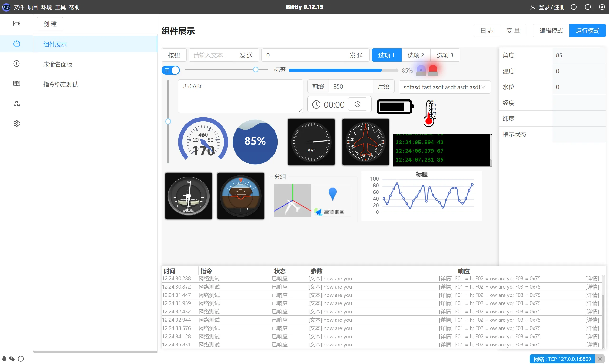Click the battery level widget

coord(395,106)
